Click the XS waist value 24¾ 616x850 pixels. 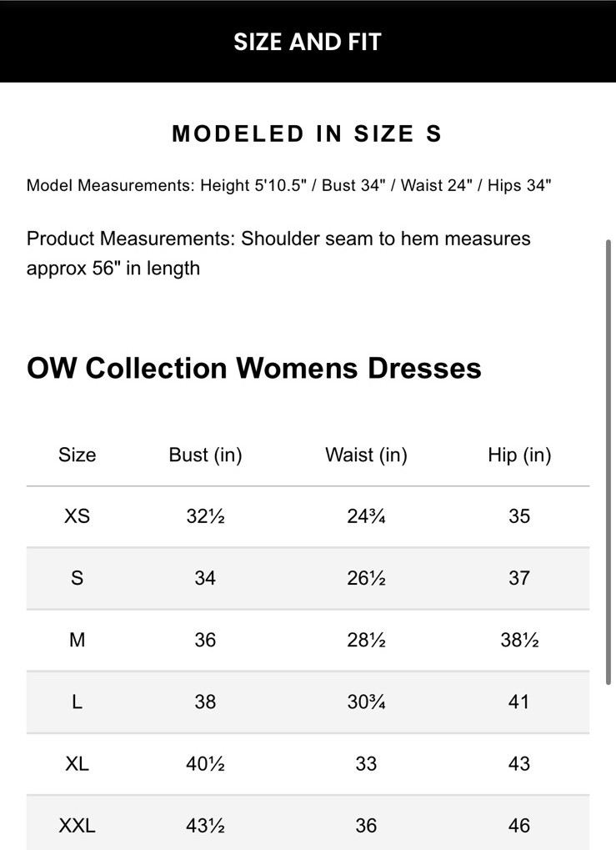click(x=366, y=516)
